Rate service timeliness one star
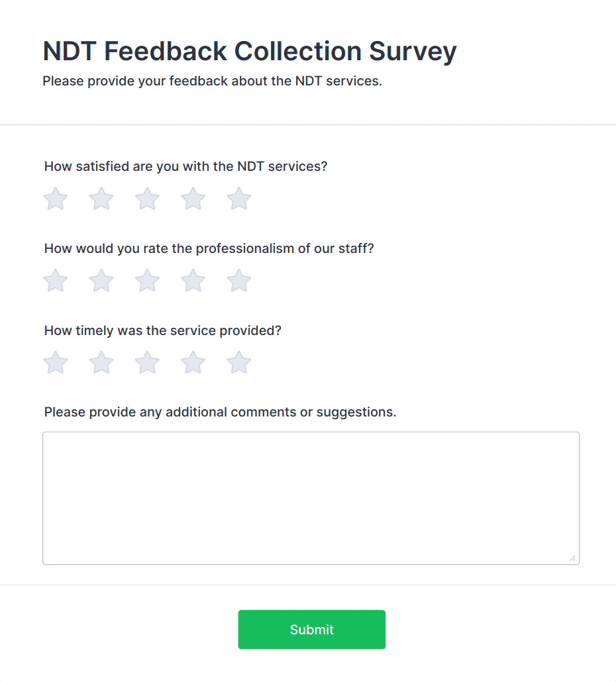This screenshot has width=616, height=682. coord(56,362)
